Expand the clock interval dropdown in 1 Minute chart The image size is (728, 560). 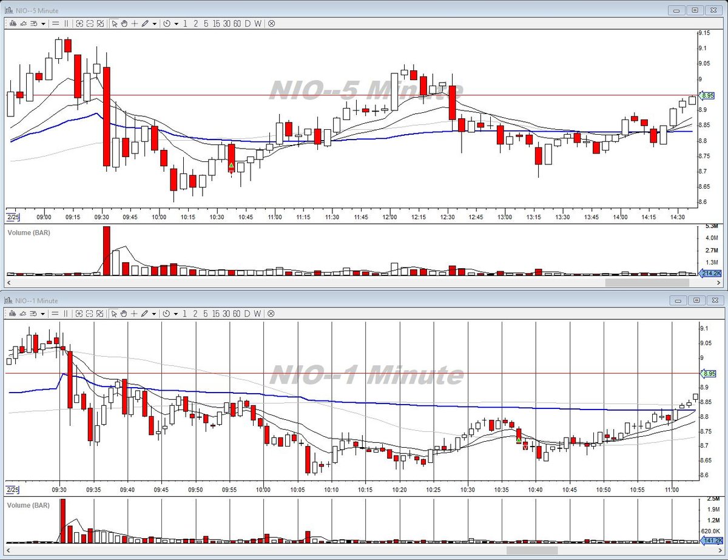pos(177,314)
